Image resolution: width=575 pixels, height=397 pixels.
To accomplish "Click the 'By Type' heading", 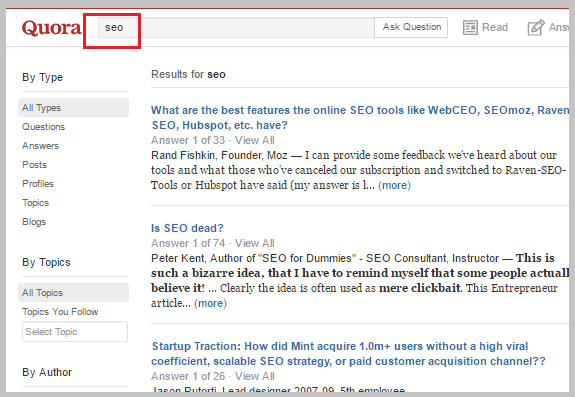I will point(43,77).
